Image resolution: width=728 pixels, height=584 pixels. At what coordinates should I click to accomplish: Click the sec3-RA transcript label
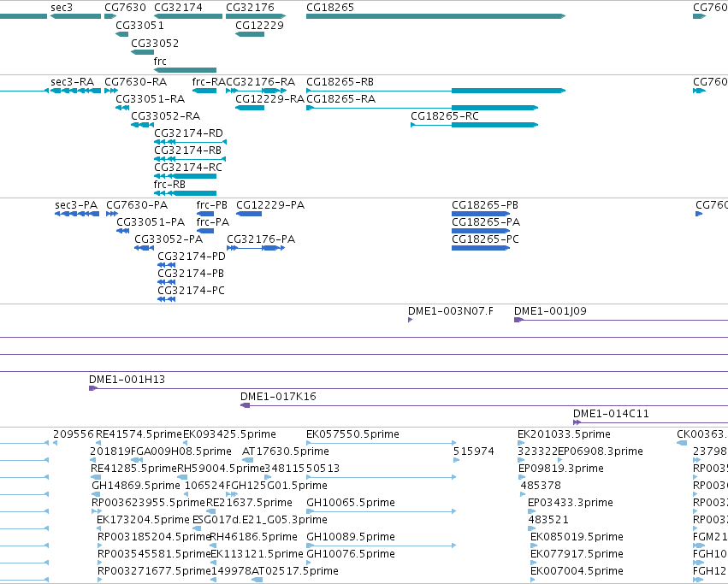pyautogui.click(x=73, y=82)
